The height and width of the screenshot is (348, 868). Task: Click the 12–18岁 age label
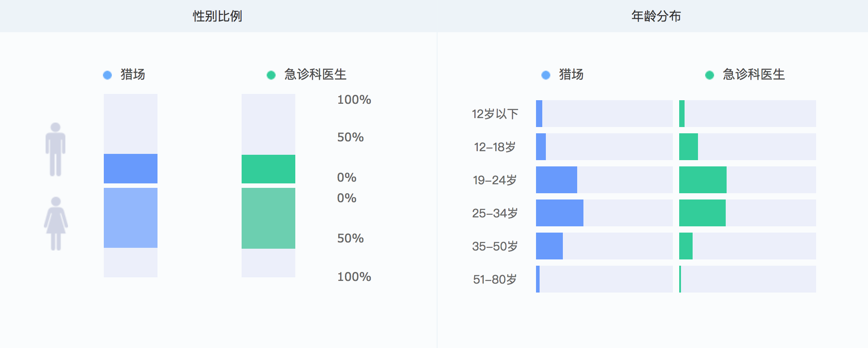coord(495,147)
